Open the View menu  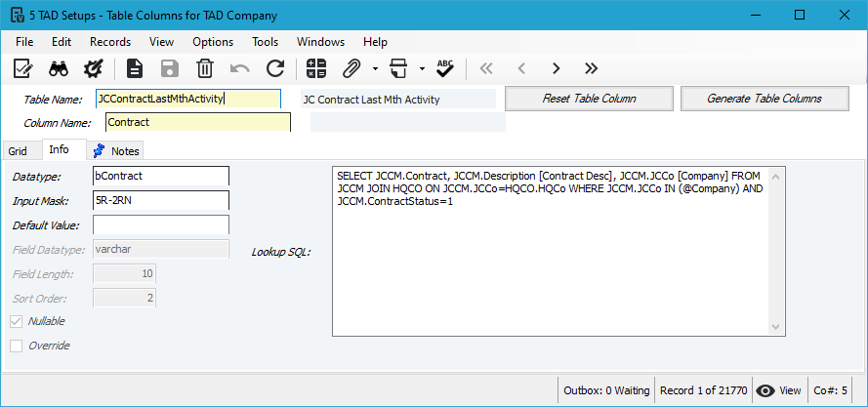click(x=162, y=42)
